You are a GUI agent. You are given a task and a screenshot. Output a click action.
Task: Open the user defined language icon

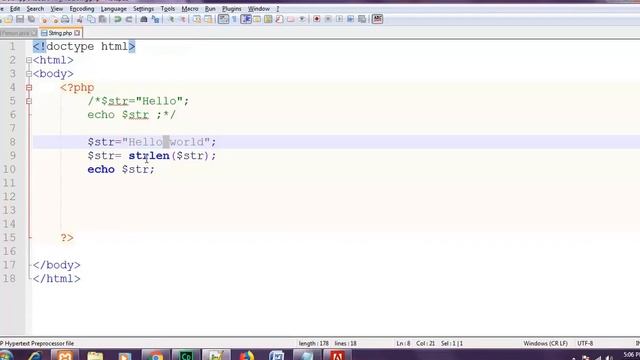257,19
